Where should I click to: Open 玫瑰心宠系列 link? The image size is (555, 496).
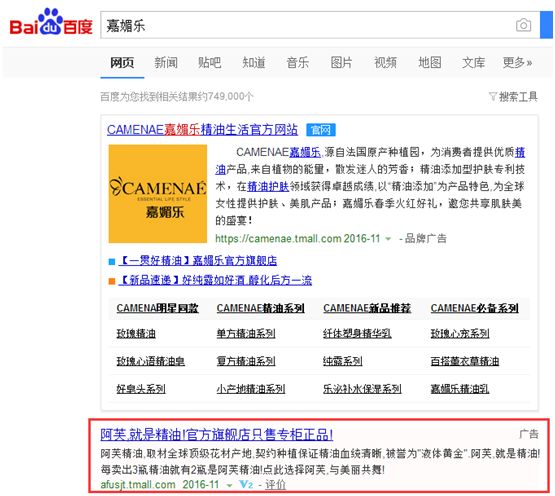tap(460, 333)
